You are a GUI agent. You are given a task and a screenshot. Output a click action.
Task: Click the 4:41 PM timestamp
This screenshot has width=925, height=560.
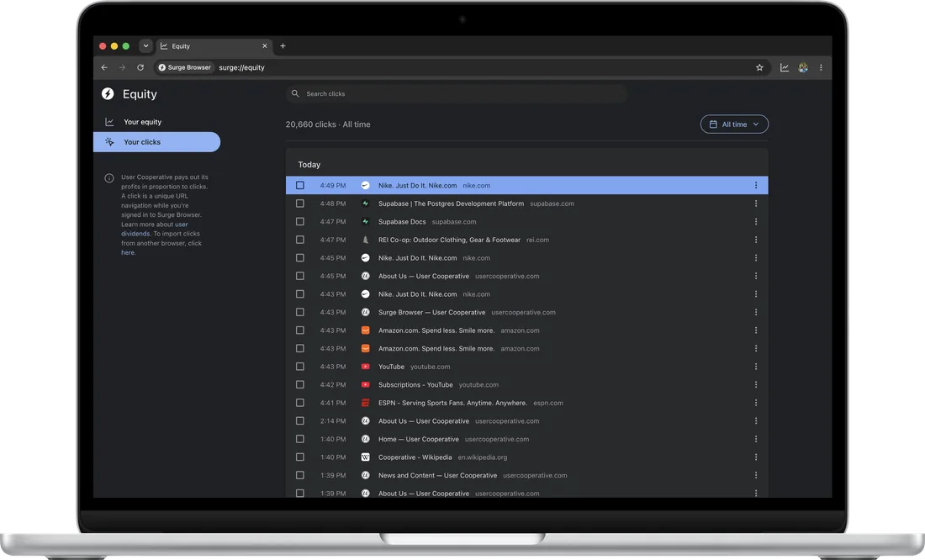[333, 403]
